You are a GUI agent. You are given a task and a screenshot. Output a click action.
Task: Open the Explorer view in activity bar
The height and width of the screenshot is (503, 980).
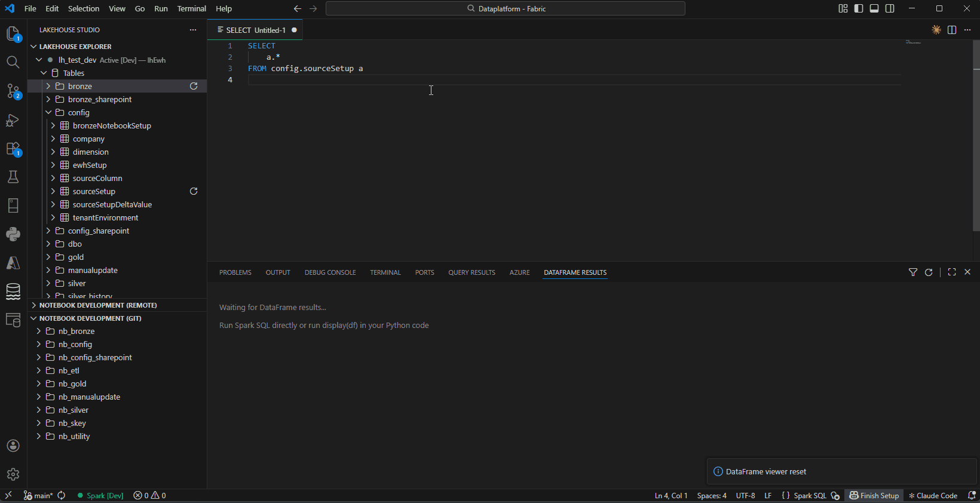(x=13, y=34)
